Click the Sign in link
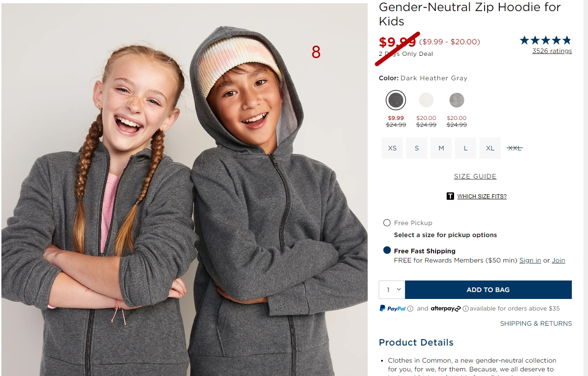588x376 pixels. [x=530, y=260]
